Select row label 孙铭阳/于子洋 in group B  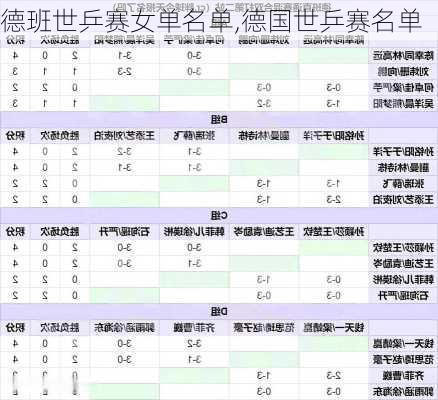point(403,152)
